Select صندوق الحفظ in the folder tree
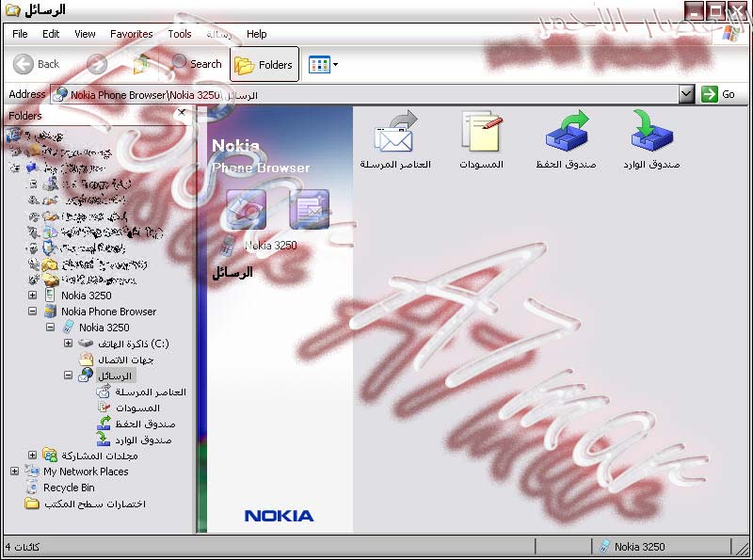753x560 pixels. point(145,424)
